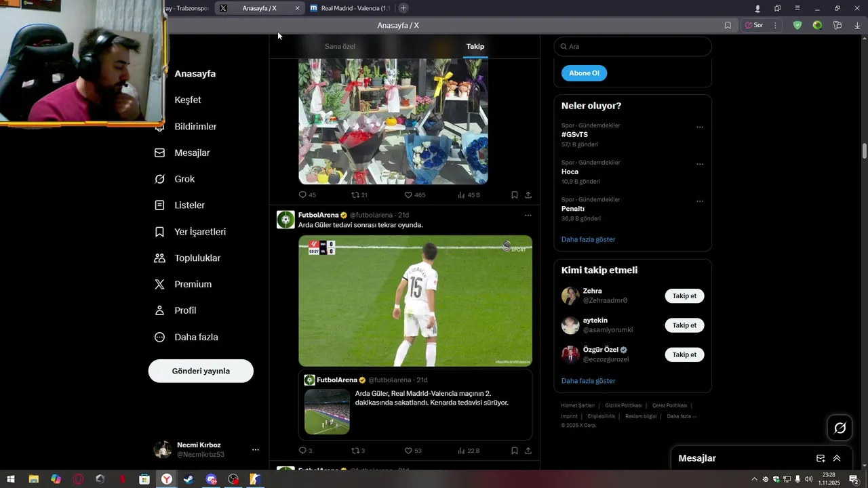Open Daha fazla sidebar menu
Viewport: 868px width, 488px height.
(186, 337)
